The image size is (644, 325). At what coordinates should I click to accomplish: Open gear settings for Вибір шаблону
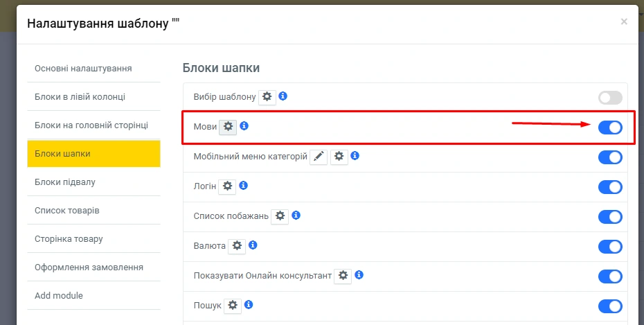[x=267, y=97]
